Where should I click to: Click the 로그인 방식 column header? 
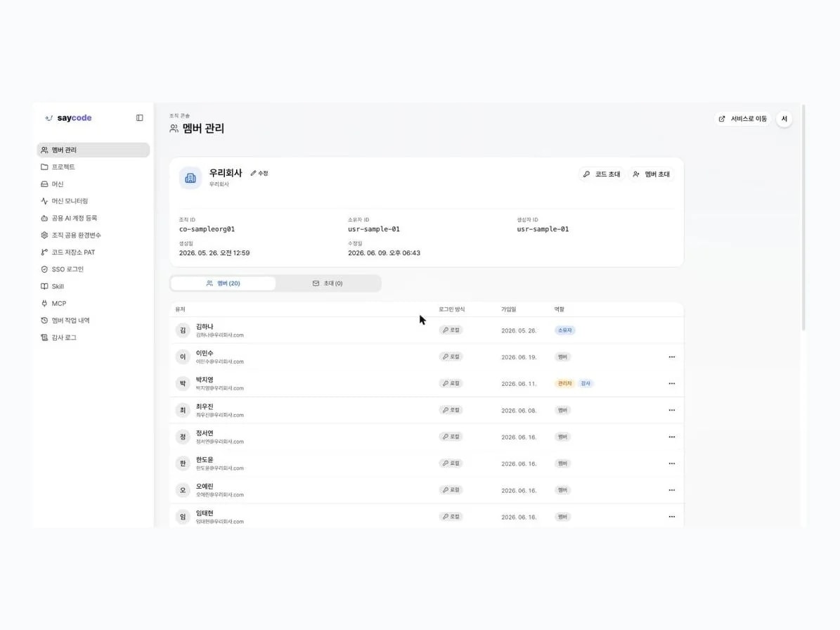(451, 309)
